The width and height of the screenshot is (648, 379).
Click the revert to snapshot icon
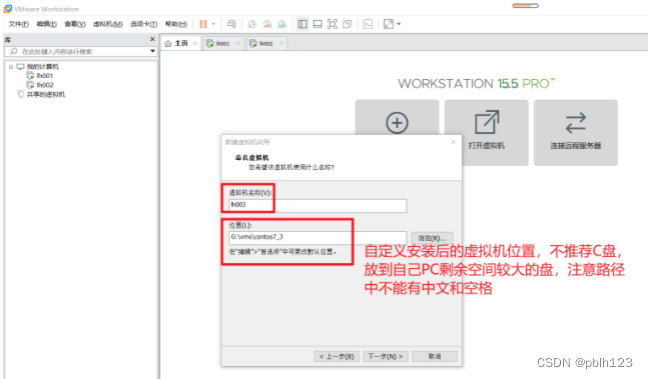pos(267,24)
